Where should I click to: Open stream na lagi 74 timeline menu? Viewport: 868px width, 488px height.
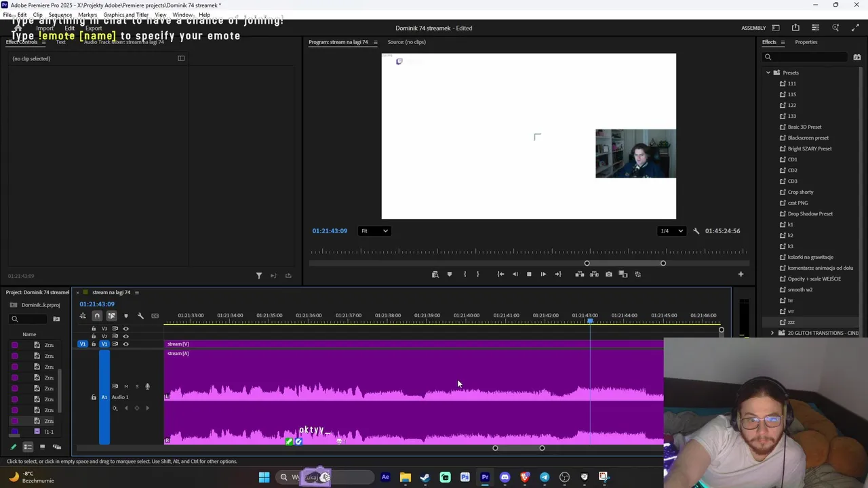136,293
